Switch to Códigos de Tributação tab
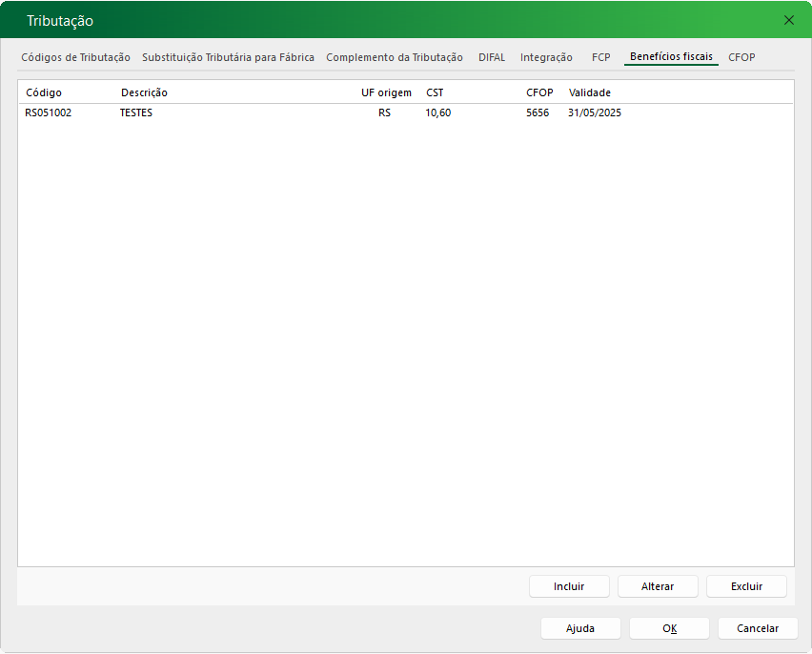Viewport: 812px width, 654px height. click(75, 57)
